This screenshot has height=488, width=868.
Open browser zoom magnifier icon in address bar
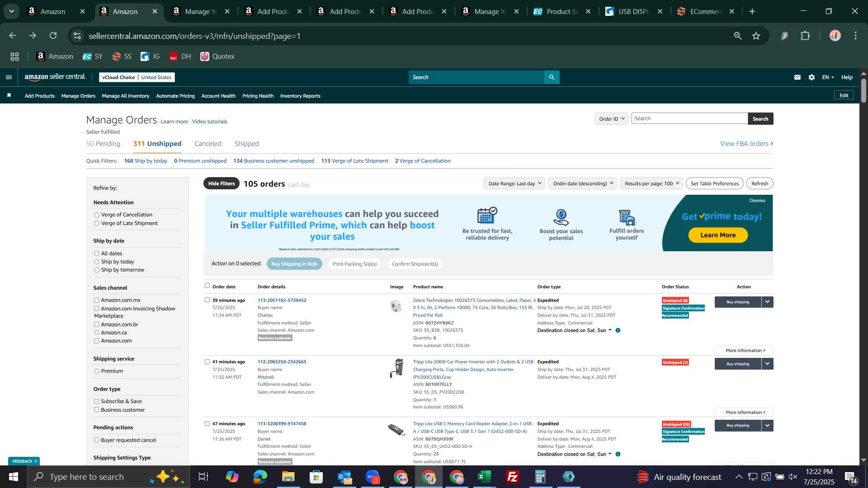coord(738,36)
